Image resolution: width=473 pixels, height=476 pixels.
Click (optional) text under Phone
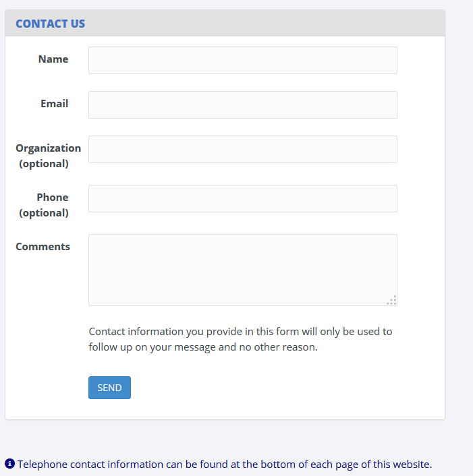tap(44, 213)
